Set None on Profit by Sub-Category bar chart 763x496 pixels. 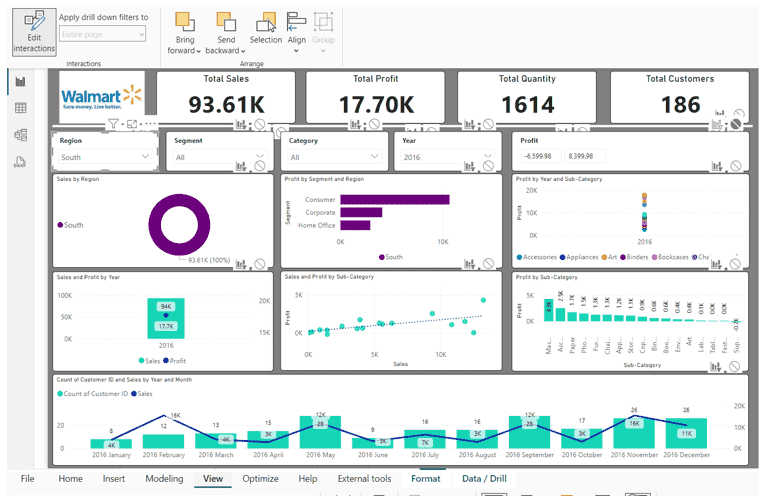735,367
